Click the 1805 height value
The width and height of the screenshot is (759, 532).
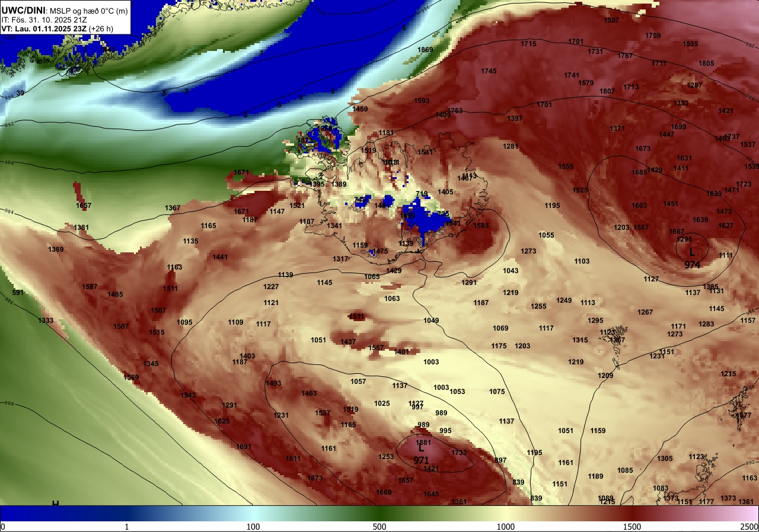point(706,63)
